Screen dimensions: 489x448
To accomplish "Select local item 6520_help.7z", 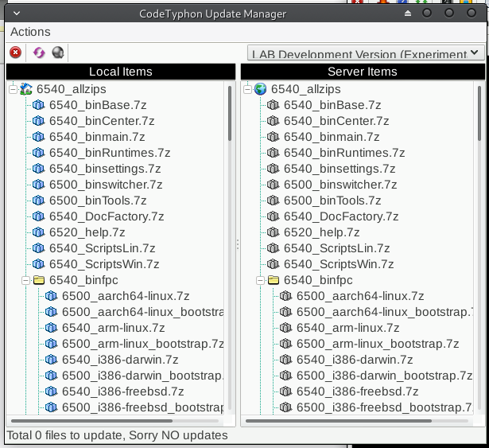I will [87, 232].
